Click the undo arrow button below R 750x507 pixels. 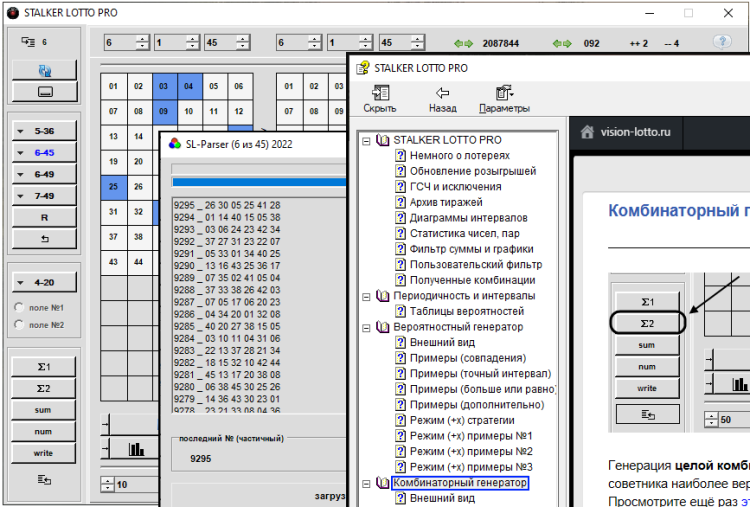(45, 239)
